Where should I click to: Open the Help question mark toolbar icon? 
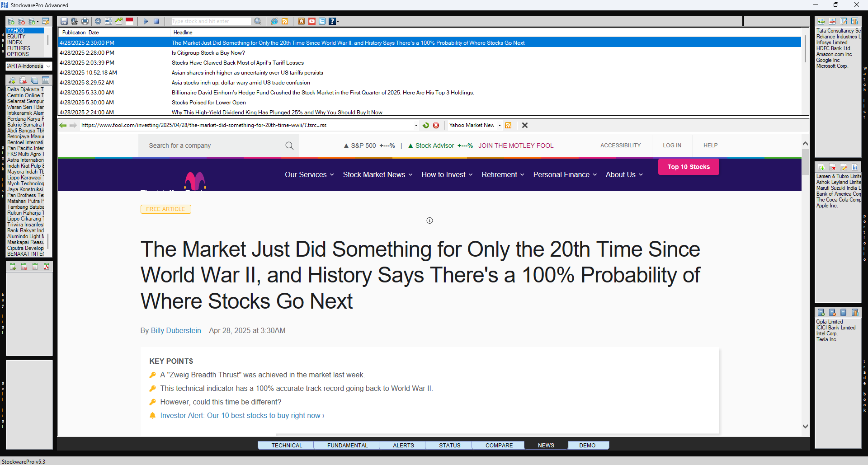[333, 21]
